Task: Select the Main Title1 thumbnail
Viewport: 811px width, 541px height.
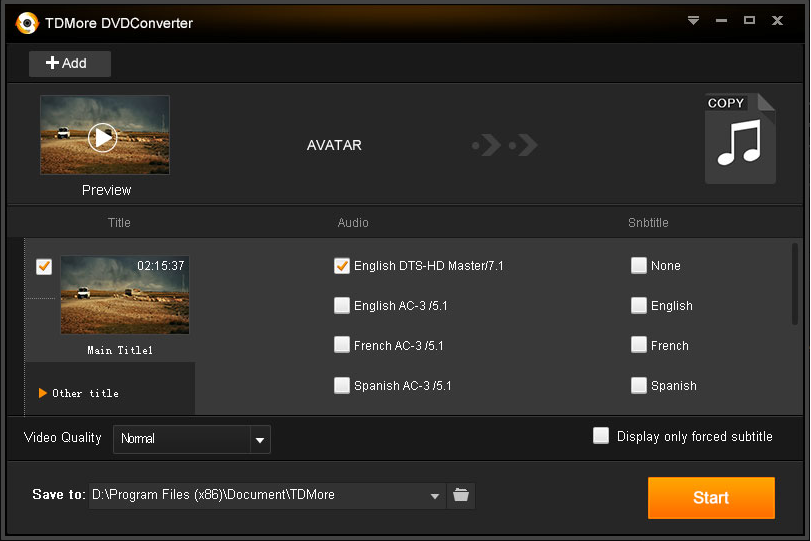Action: click(x=125, y=295)
